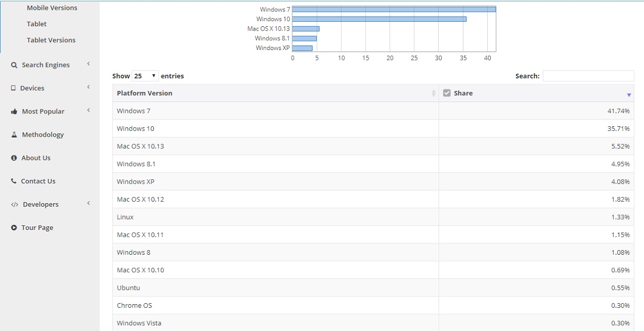644x331 pixels.
Task: Select the Mac OS X 10.12 table cell
Action: pos(276,200)
